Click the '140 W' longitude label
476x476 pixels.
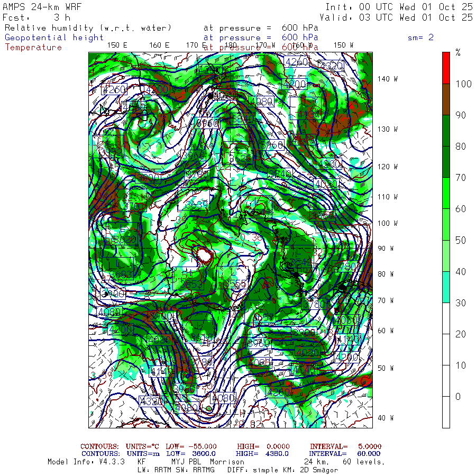(388, 79)
